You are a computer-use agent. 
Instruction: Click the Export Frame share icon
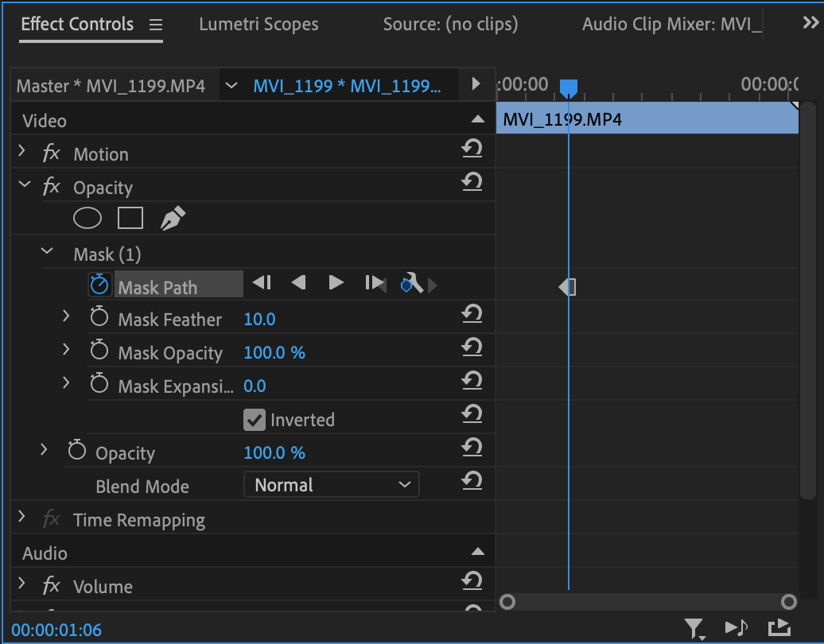pyautogui.click(x=779, y=627)
